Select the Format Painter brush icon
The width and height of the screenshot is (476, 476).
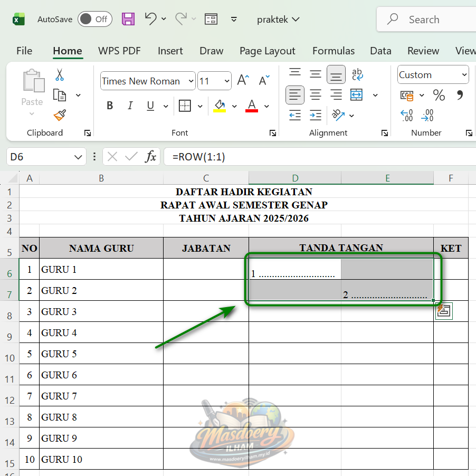pos(60,115)
